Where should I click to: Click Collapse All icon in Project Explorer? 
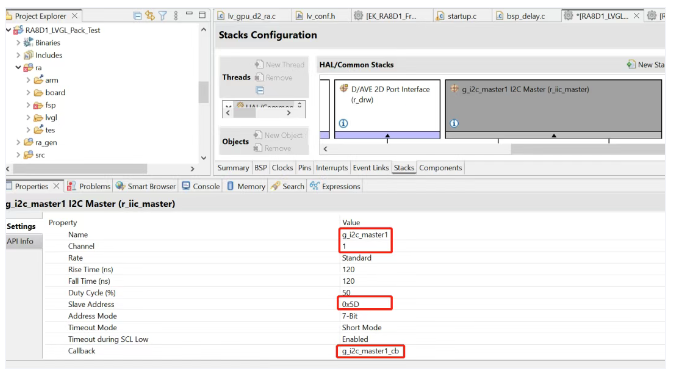pos(137,16)
